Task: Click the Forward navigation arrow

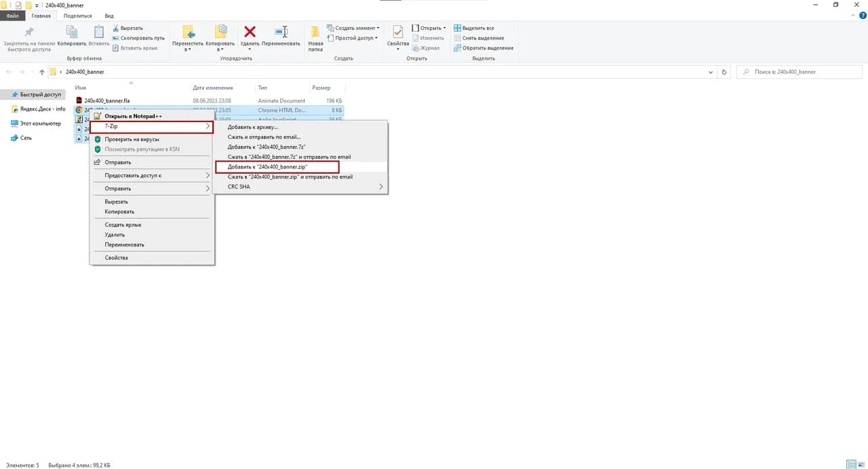Action: [22, 72]
